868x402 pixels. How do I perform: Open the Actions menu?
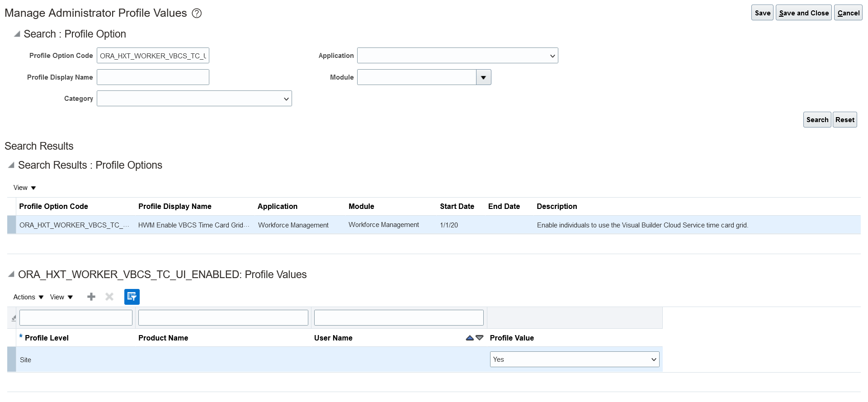28,297
